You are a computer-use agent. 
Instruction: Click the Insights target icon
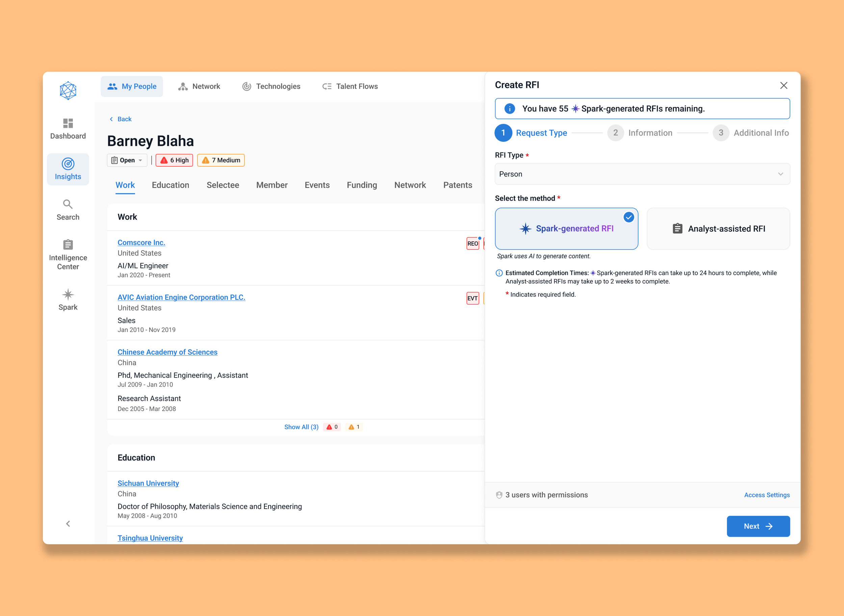tap(68, 164)
